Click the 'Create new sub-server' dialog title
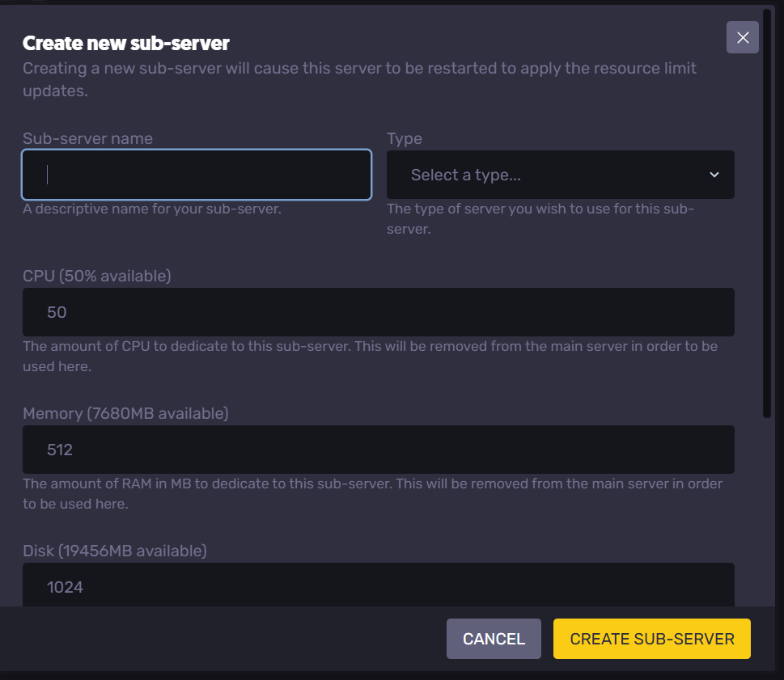This screenshot has width=784, height=680. pos(125,43)
